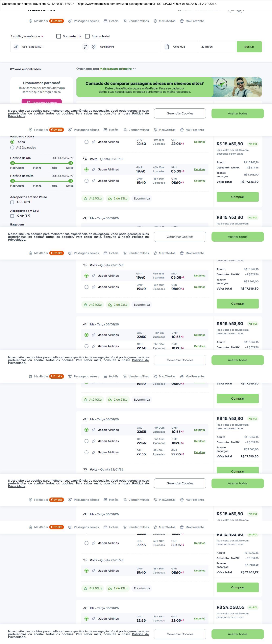This screenshot has width=272, height=644.
Task: Click MaxRadar radar icon in topmost navigation
Action: point(30,21)
